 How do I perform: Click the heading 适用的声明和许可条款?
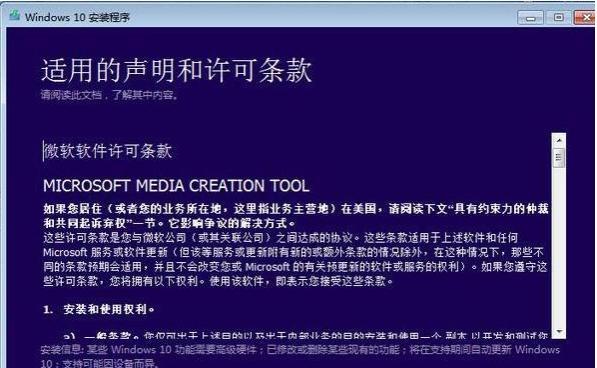[x=176, y=70]
